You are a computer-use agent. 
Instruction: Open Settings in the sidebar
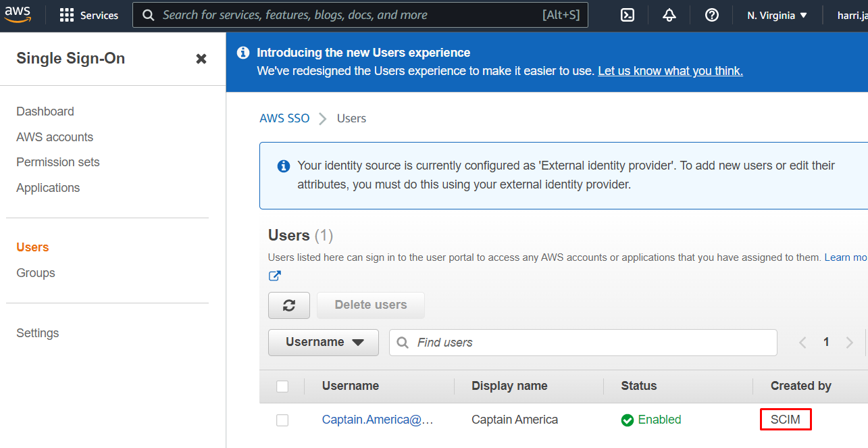point(38,333)
